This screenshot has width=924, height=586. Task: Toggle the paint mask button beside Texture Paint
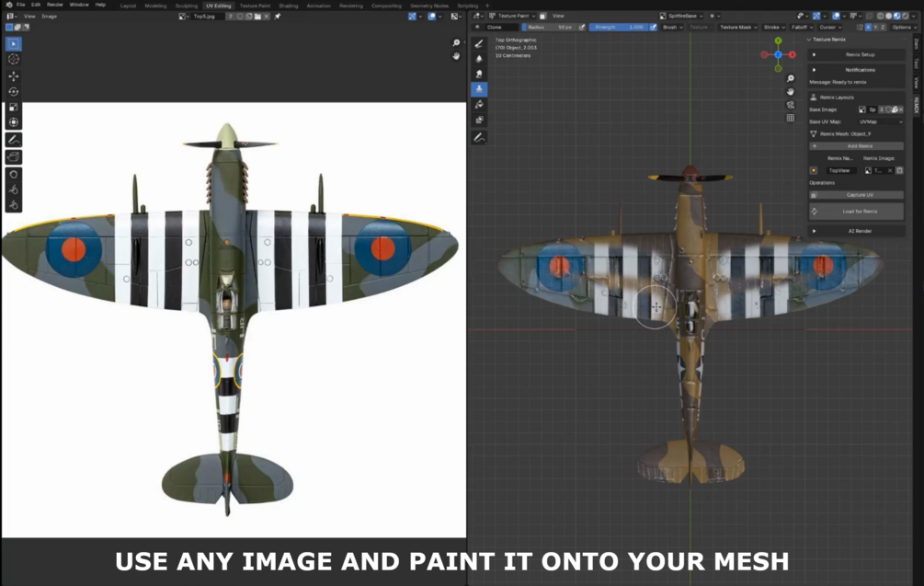(x=542, y=16)
